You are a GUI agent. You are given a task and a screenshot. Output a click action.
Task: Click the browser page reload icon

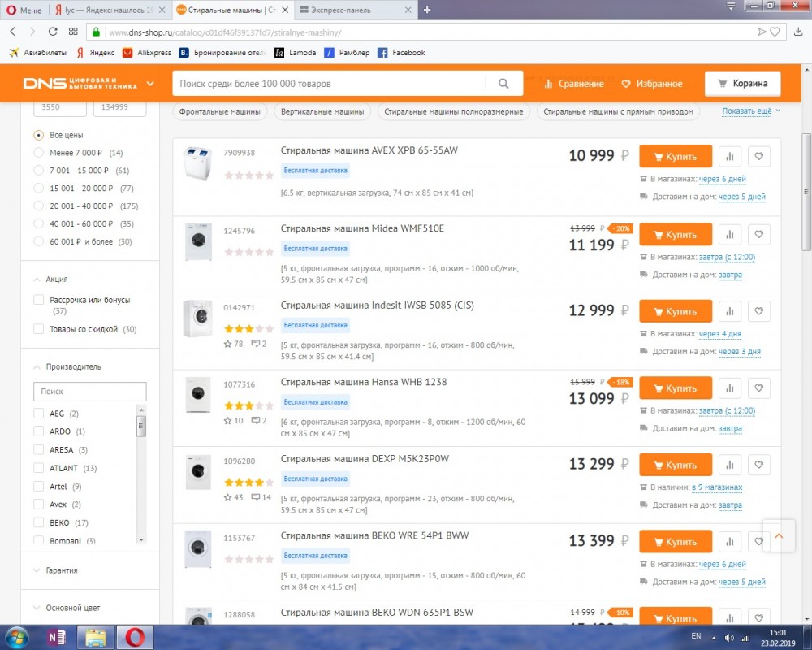[53, 32]
